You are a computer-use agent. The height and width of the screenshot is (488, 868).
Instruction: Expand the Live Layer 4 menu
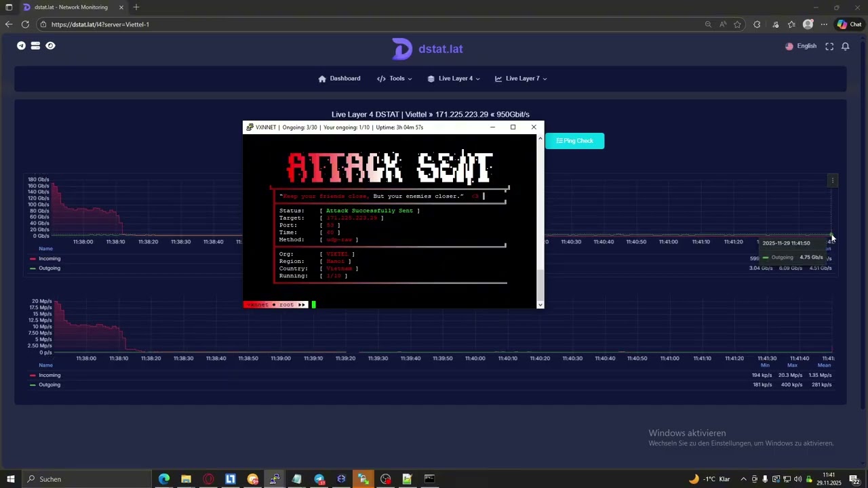click(x=454, y=79)
